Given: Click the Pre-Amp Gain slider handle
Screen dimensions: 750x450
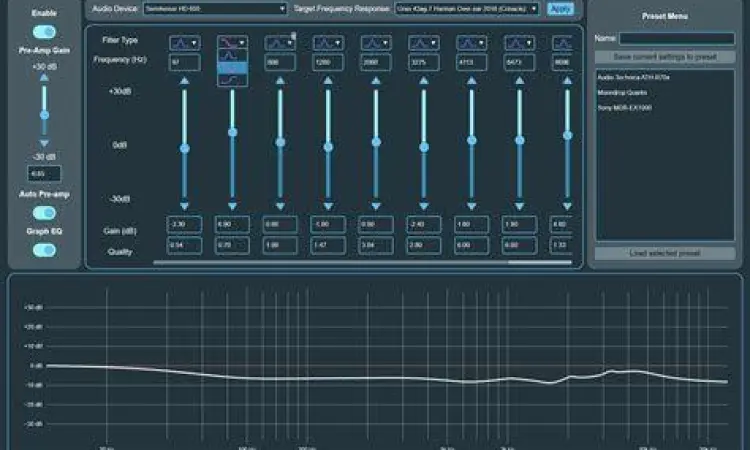Looking at the screenshot, I should click(44, 115).
